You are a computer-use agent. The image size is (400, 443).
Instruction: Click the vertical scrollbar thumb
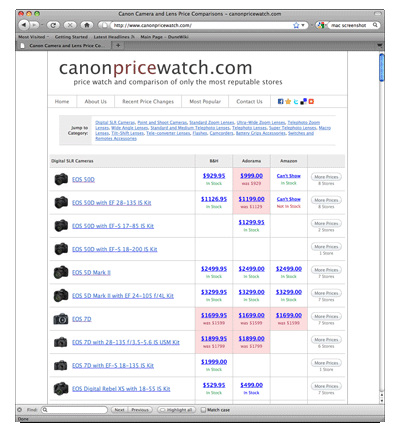coord(382,68)
